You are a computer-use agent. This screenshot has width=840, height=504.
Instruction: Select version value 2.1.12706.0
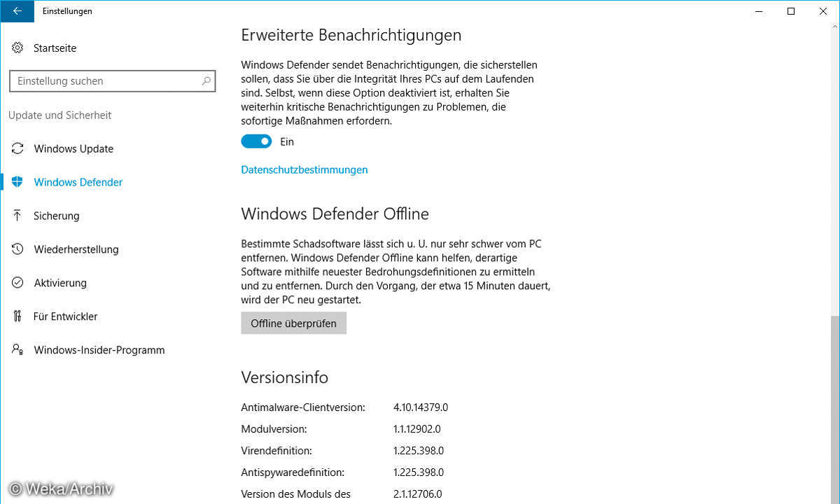[418, 494]
